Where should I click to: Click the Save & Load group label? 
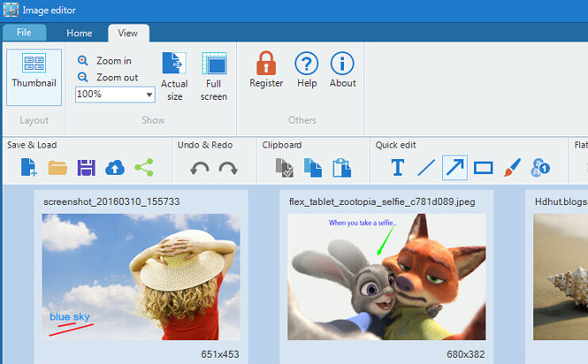[32, 145]
